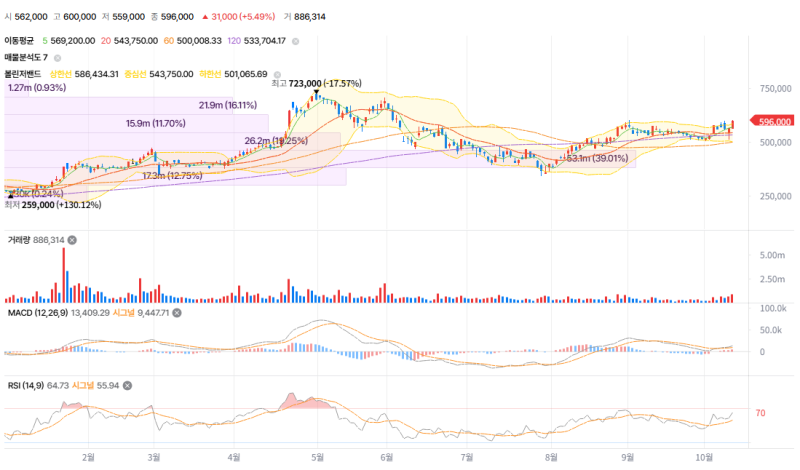800x470 pixels.
Task: Click the 9월 label on time axis
Action: (628, 457)
